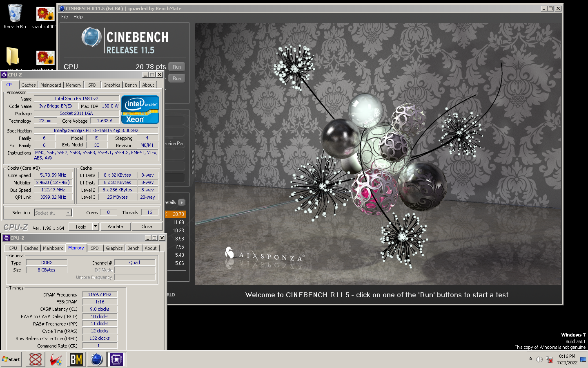Open the Recycle Bin desktop icon
This screenshot has width=588, height=368.
click(15, 16)
